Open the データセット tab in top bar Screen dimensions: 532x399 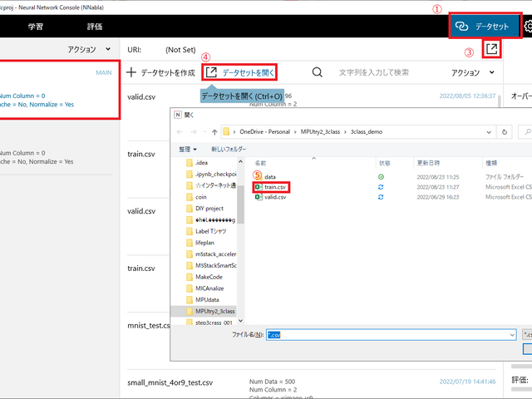pyautogui.click(x=485, y=27)
